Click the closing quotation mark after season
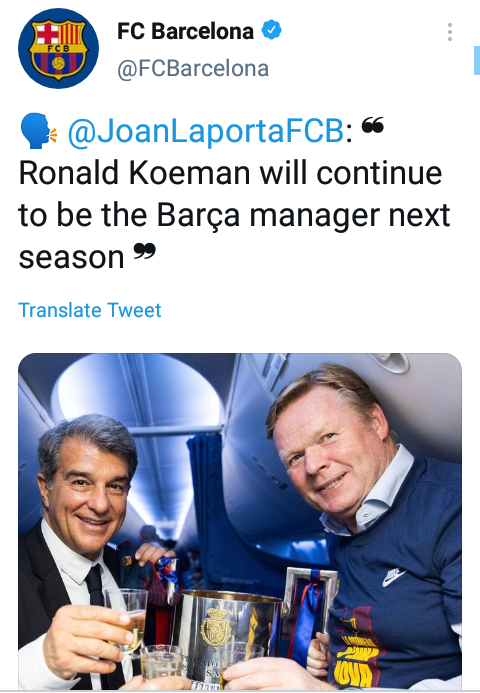Image resolution: width=480 pixels, height=693 pixels. point(145,251)
